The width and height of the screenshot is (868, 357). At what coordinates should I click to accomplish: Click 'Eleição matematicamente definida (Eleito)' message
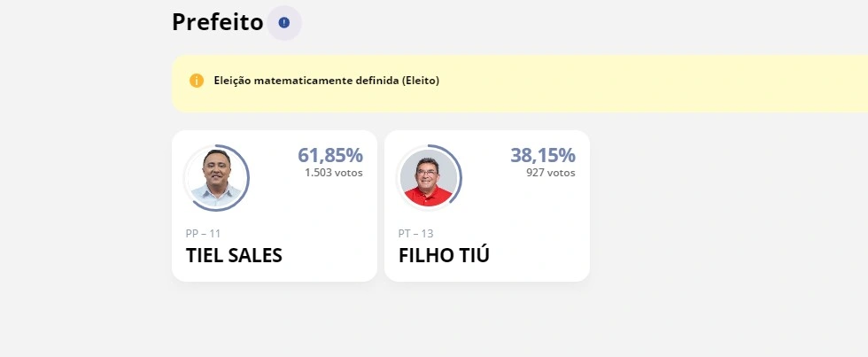pos(327,81)
